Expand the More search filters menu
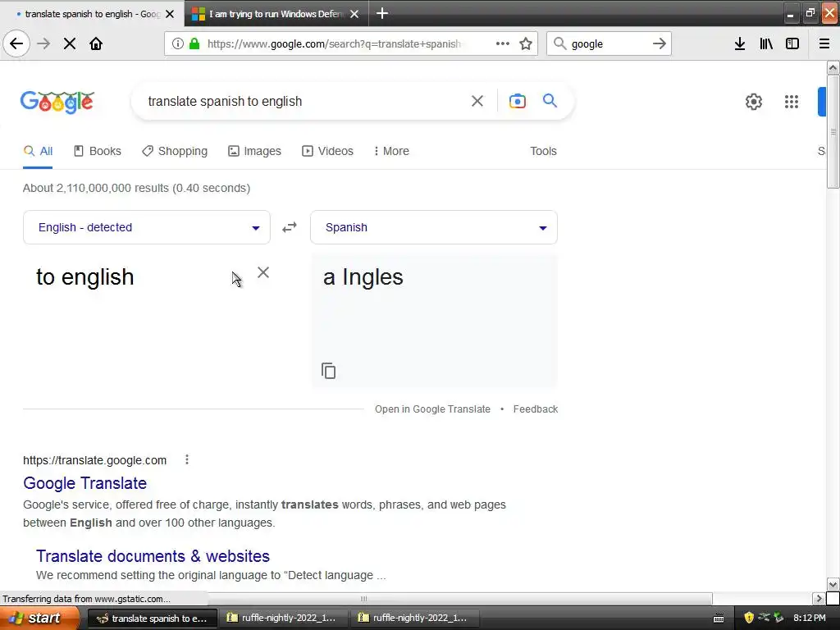Viewport: 840px width, 630px height. (x=391, y=151)
